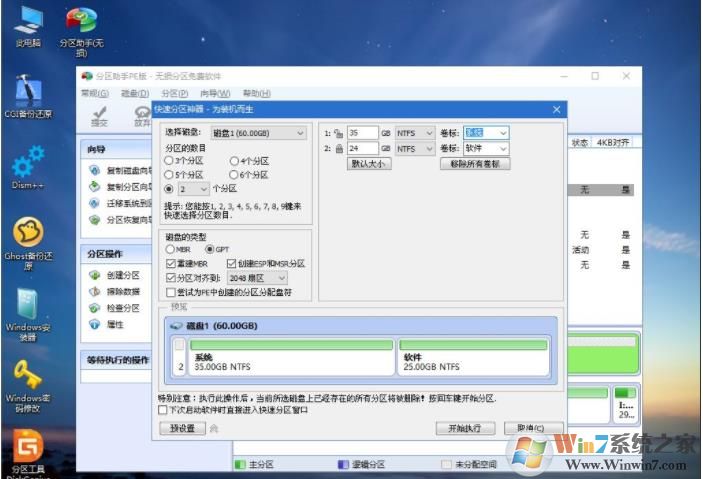The height and width of the screenshot is (479, 703).
Task: Select the 系统 35.00GB NTFS preview block
Action: [x=291, y=357]
